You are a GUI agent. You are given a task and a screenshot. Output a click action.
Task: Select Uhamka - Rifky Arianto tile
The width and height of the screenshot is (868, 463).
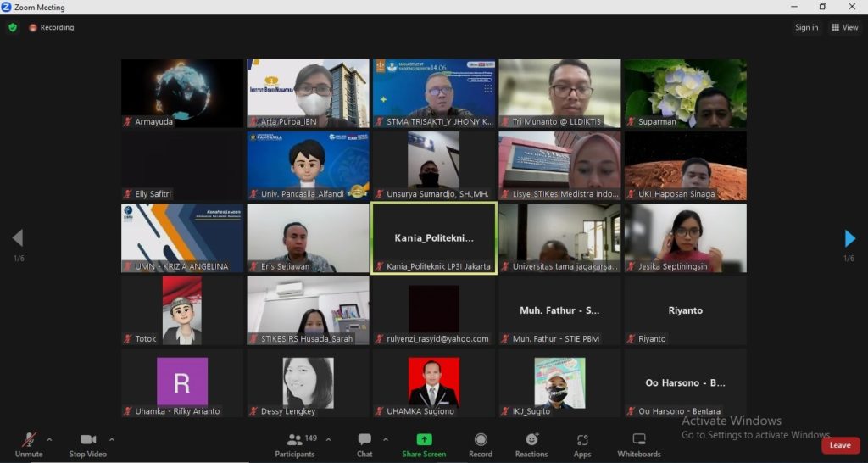coord(182,383)
